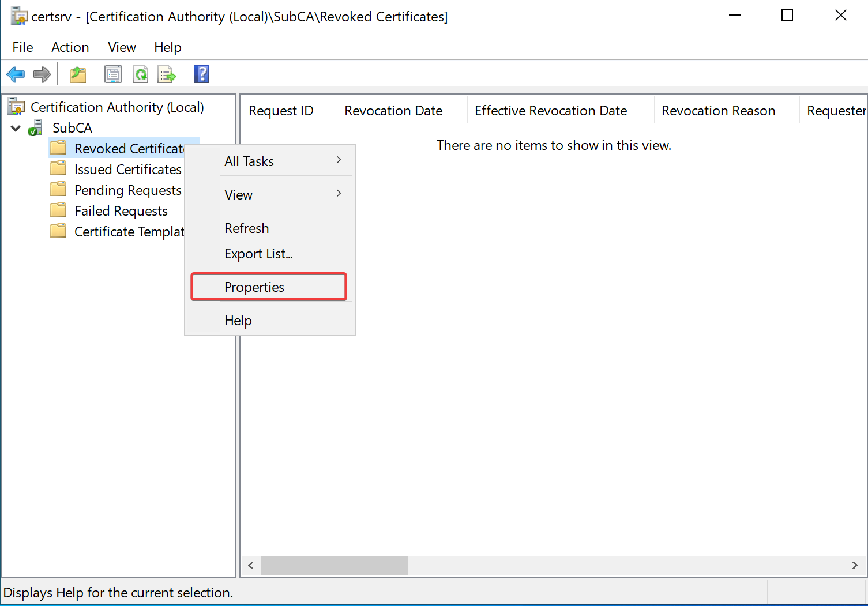Open Properties via the toolbar sheet icon

[113, 74]
